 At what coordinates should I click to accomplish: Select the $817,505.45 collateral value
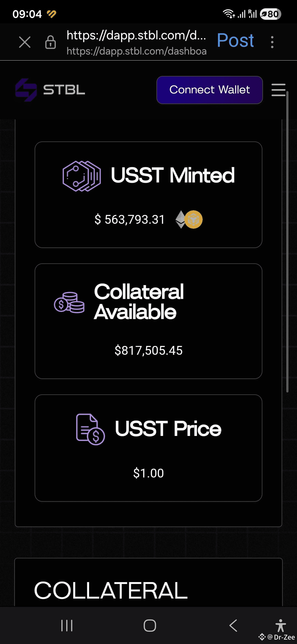[x=148, y=350]
